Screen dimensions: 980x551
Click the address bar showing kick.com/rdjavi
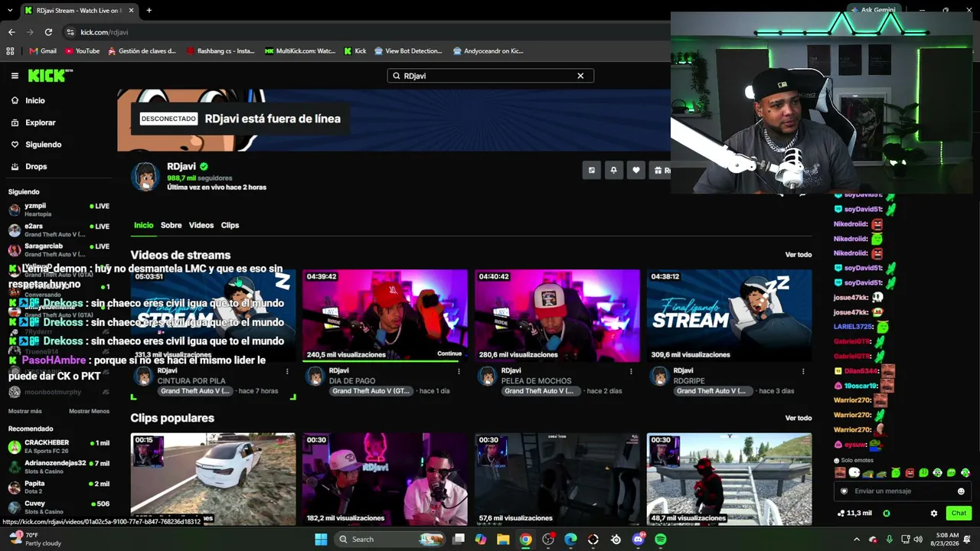[x=367, y=32]
